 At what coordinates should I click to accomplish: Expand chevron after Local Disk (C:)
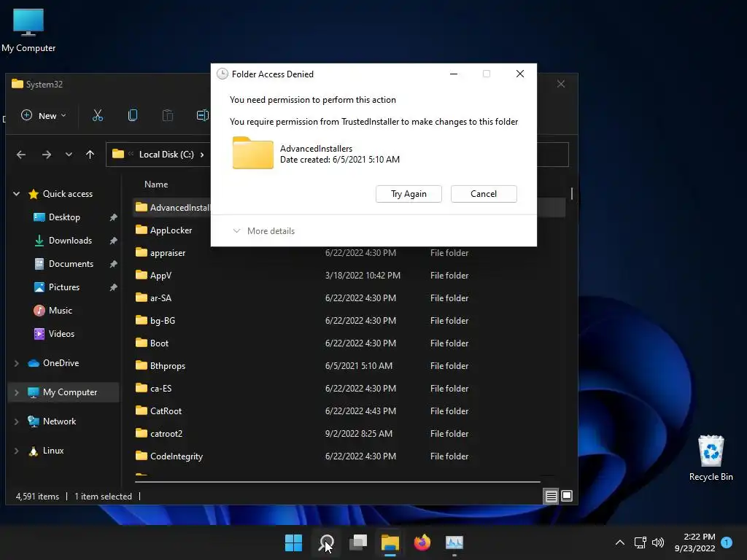(202, 155)
